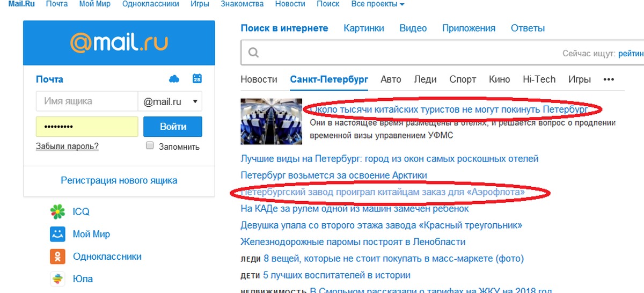The image size is (644, 293).
Task: Click the cloud storage icon
Action: [x=174, y=79]
